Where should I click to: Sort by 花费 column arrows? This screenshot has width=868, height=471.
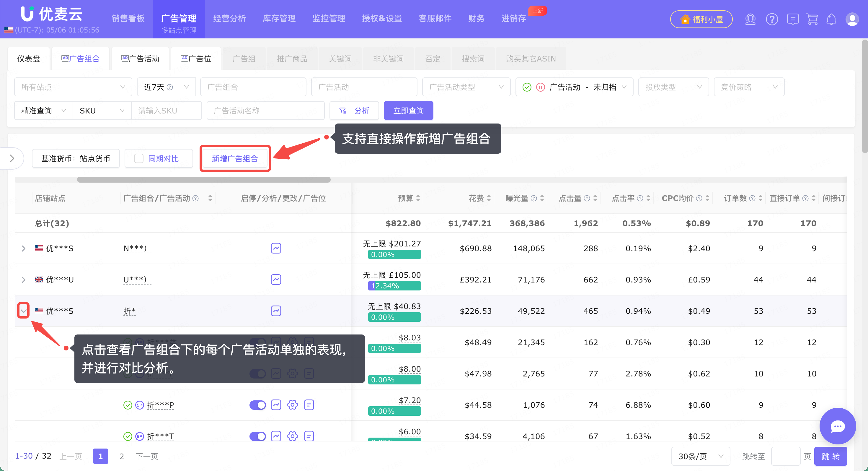pyautogui.click(x=489, y=198)
